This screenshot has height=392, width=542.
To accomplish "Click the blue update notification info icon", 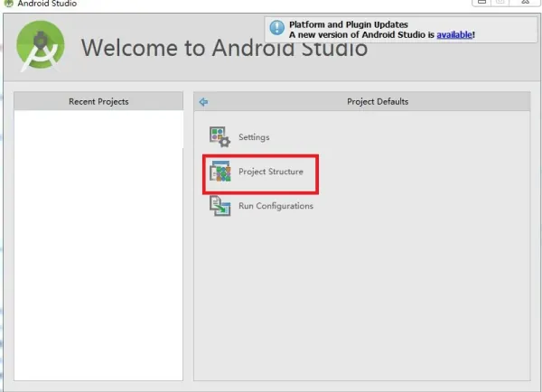I will (277, 27).
